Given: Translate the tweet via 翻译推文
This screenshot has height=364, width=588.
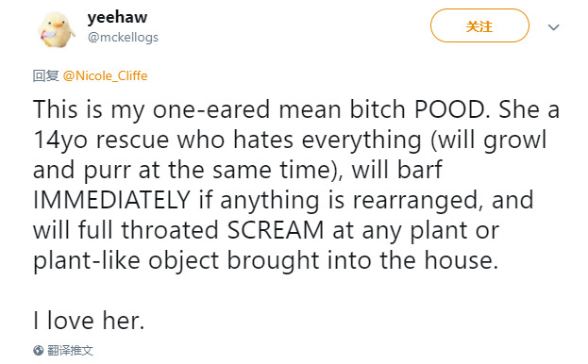Looking at the screenshot, I should [70, 351].
